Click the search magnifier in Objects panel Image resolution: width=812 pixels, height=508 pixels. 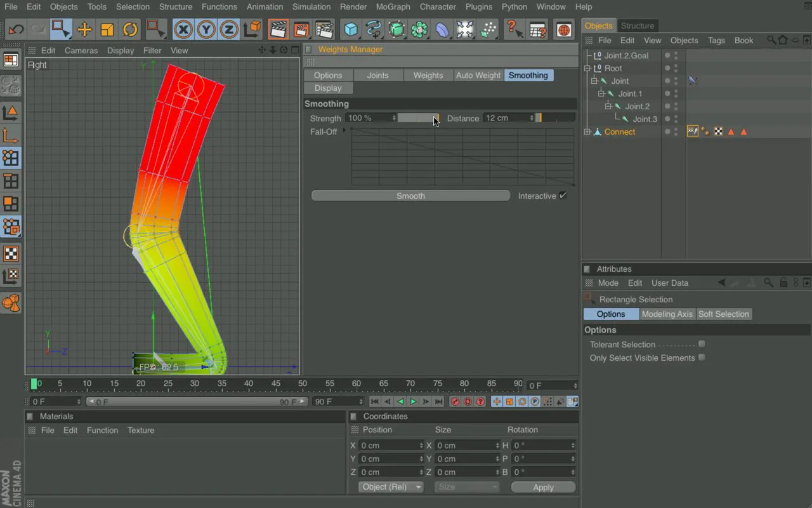(x=771, y=40)
